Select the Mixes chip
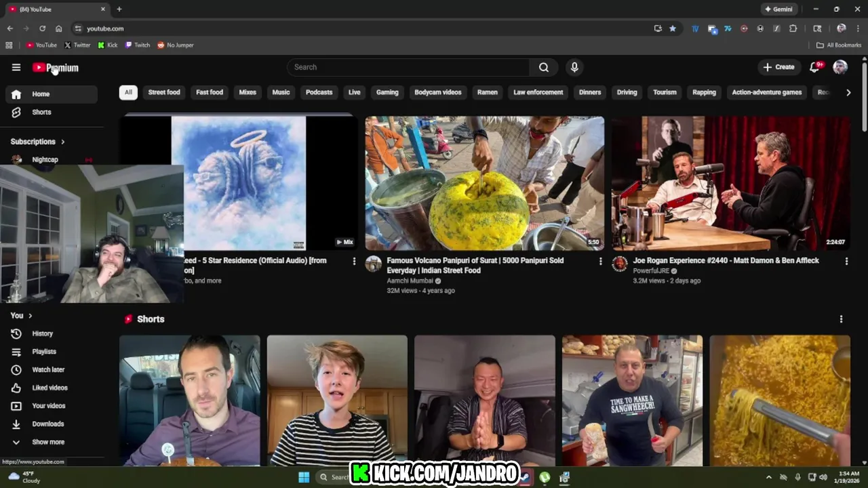Image resolution: width=868 pixels, height=488 pixels. [x=248, y=92]
